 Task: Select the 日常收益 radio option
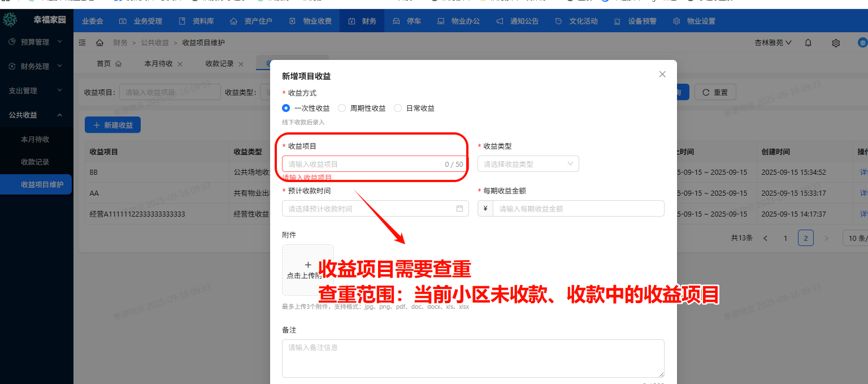pos(398,108)
